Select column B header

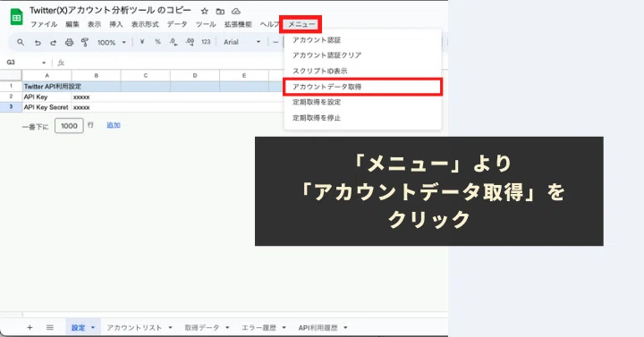96,75
